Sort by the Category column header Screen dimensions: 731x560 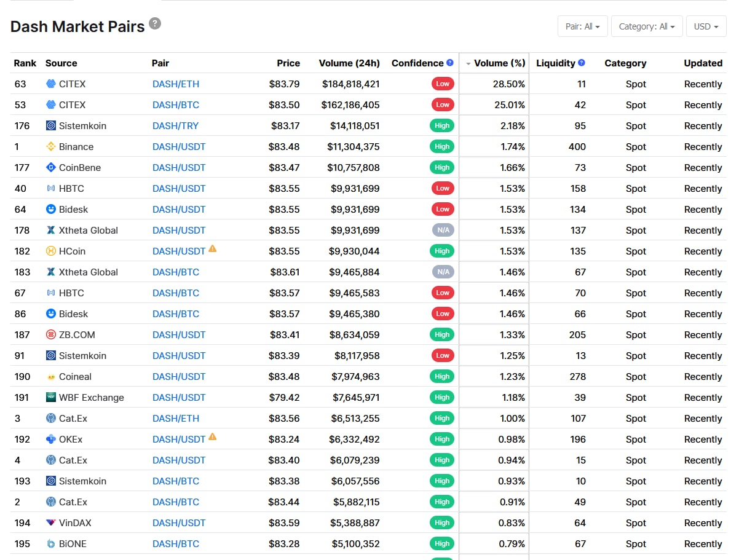tap(625, 63)
